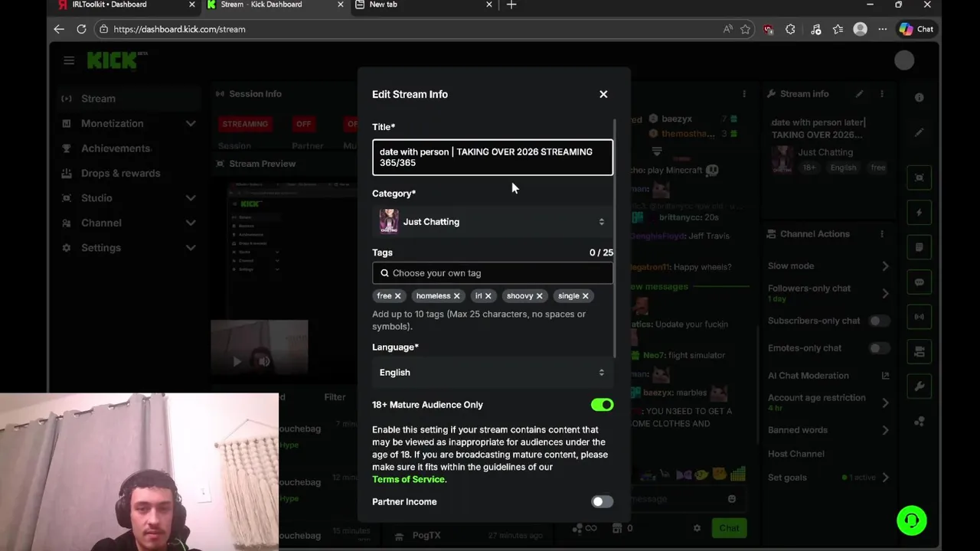Click the broadcast signal icon in right toolbar
Viewport: 980px width, 551px height.
click(919, 317)
